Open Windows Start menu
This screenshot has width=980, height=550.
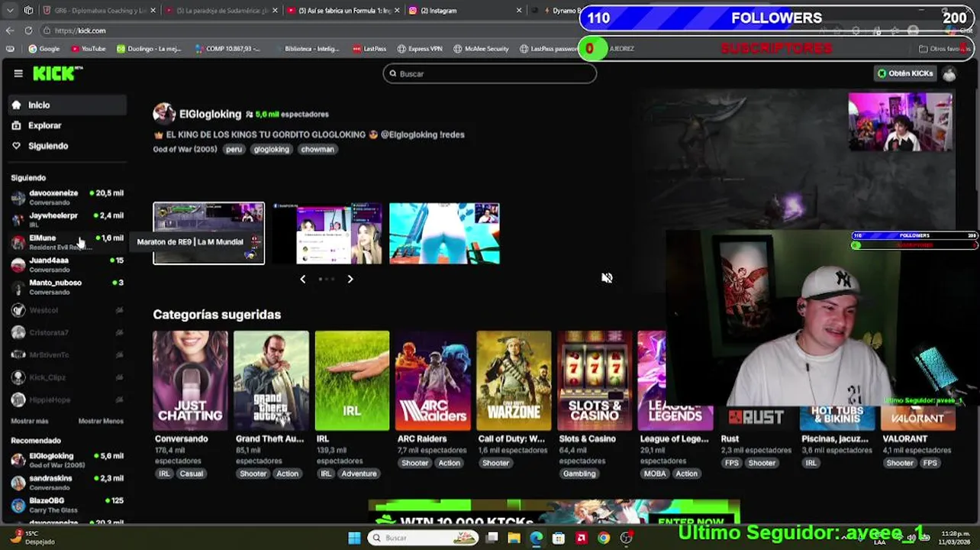tap(354, 538)
